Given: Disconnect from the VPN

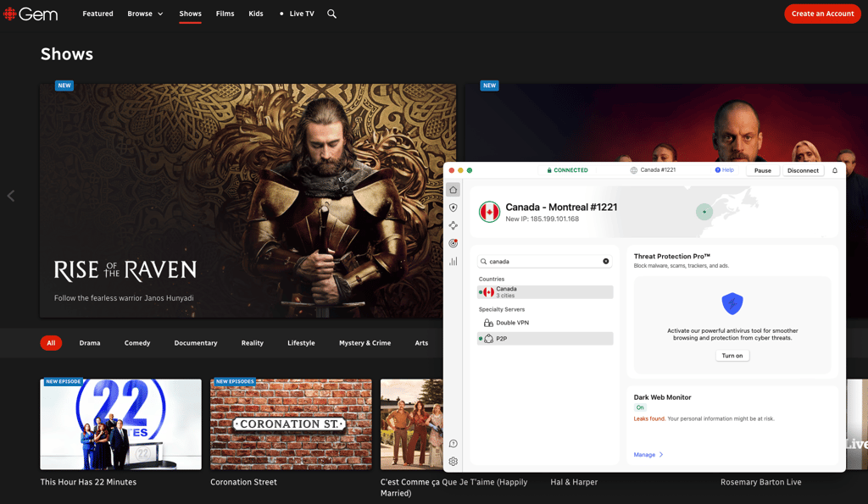Looking at the screenshot, I should coord(803,170).
